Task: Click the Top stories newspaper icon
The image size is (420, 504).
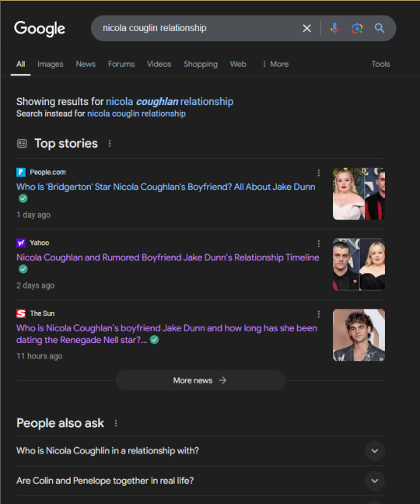Action: 22,143
